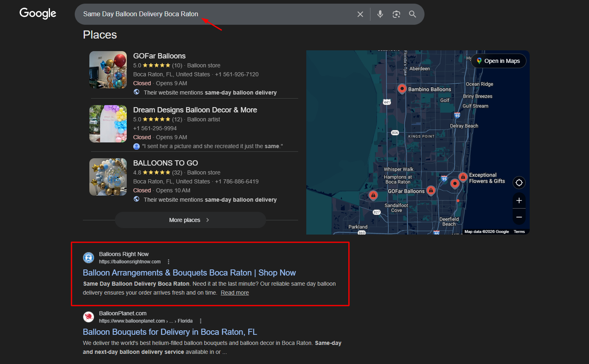Select the Bambino Balloons map pin
This screenshot has height=364, width=589.
[x=402, y=88]
